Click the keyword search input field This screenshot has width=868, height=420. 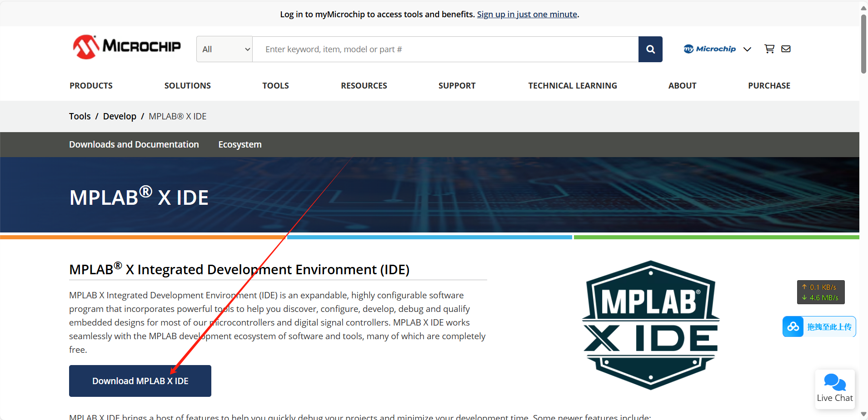click(x=445, y=49)
